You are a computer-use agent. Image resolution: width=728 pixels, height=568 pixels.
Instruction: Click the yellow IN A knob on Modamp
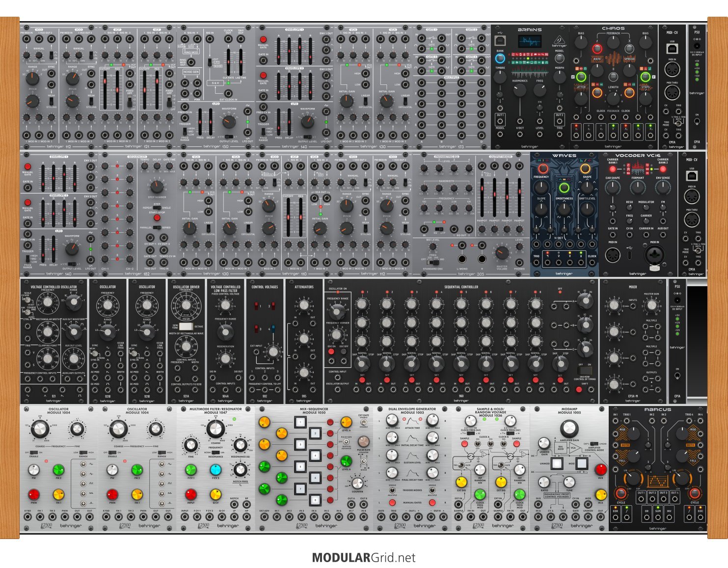tap(601, 494)
